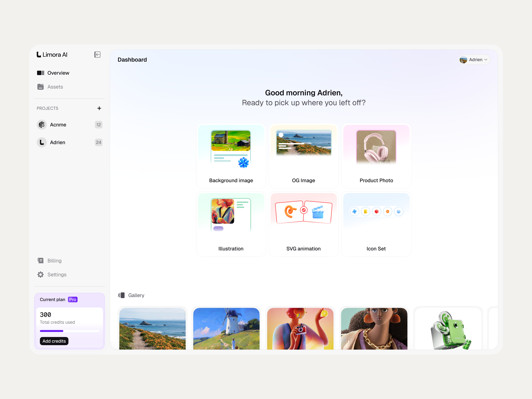Viewport: 532px width, 399px height.
Task: Click the Assets folder icon
Action: tap(41, 87)
